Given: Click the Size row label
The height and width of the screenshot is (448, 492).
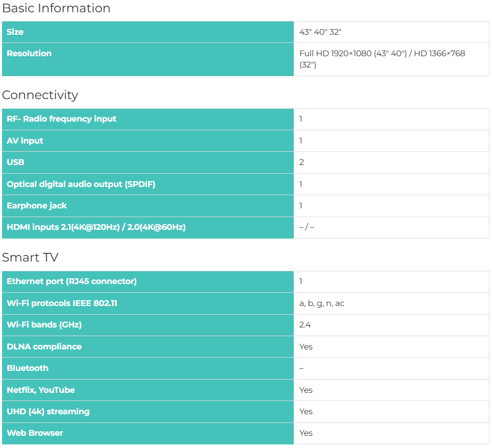Looking at the screenshot, I should click(x=15, y=32).
